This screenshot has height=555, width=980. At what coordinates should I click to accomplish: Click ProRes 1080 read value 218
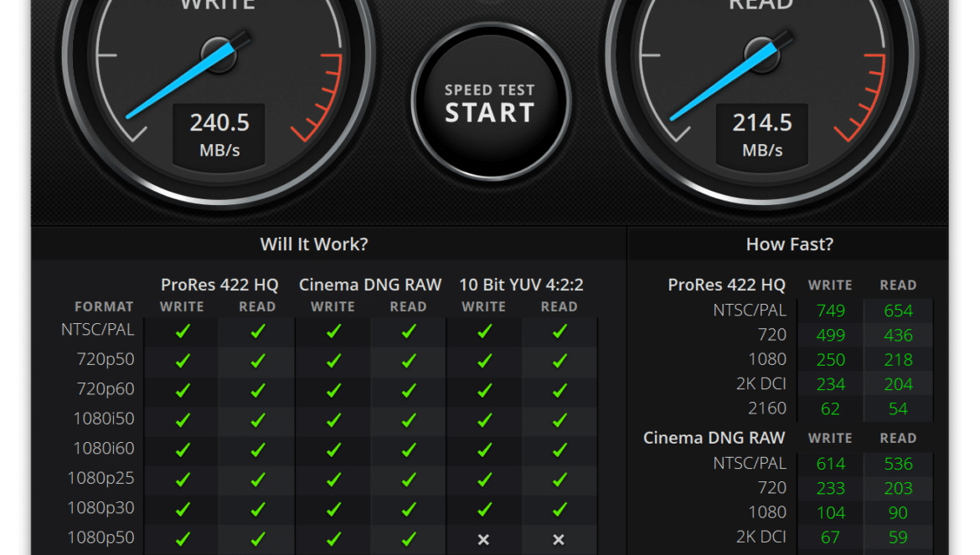coord(898,360)
